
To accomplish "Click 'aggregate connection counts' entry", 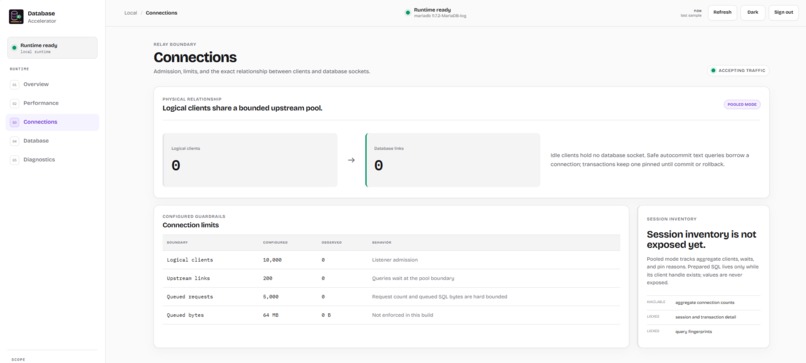I will point(705,303).
